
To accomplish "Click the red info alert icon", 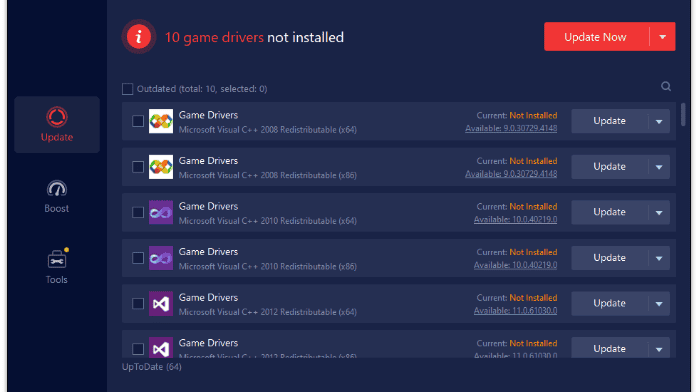I will (139, 37).
